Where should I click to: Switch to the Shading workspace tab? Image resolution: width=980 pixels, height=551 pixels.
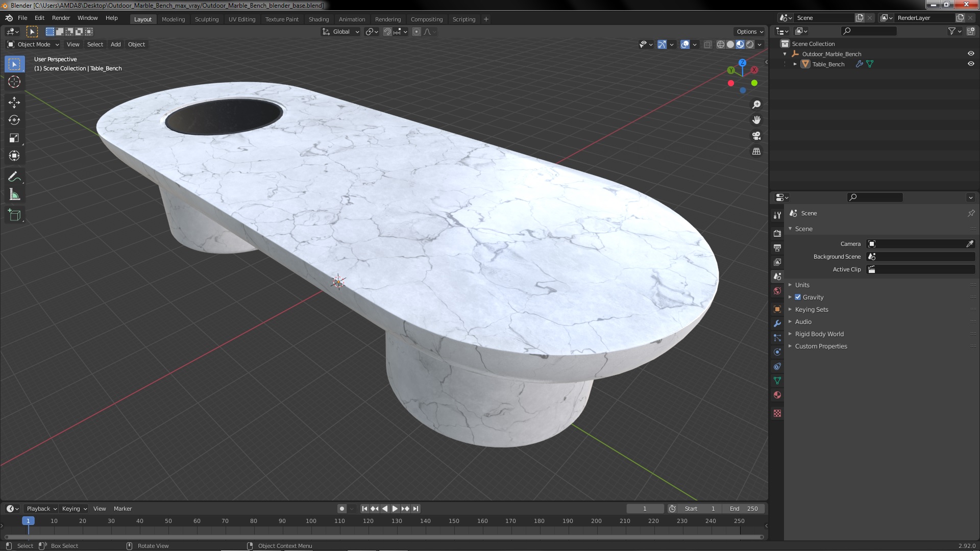coord(318,19)
